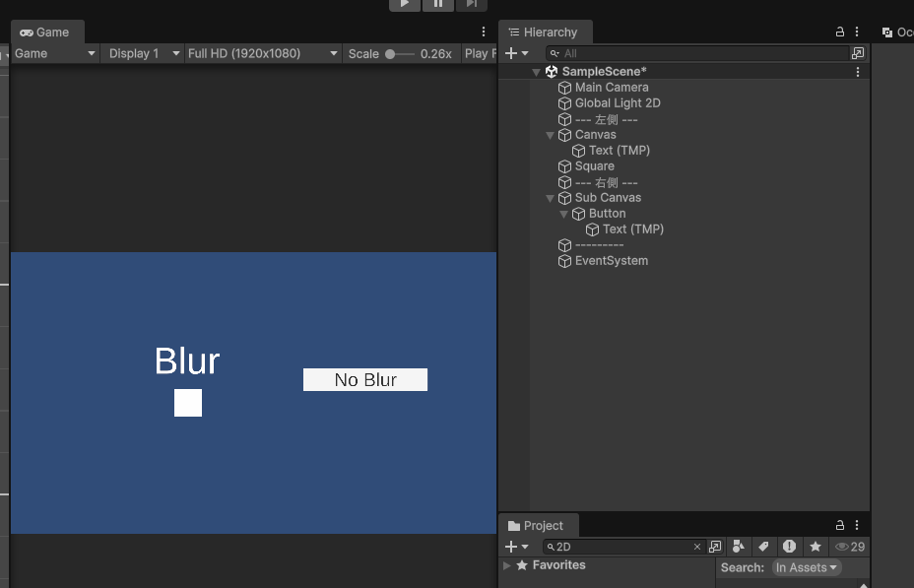Collapse the Sub Canvas foldout arrow
This screenshot has width=914, height=588.
point(550,198)
